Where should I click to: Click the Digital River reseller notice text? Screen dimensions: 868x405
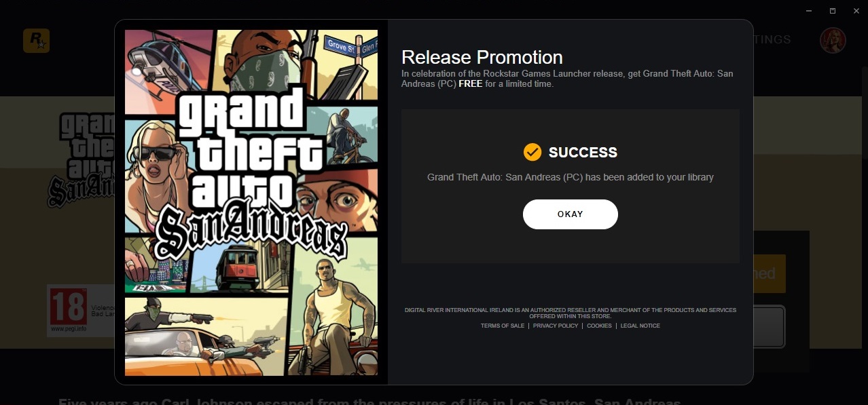[x=571, y=313]
